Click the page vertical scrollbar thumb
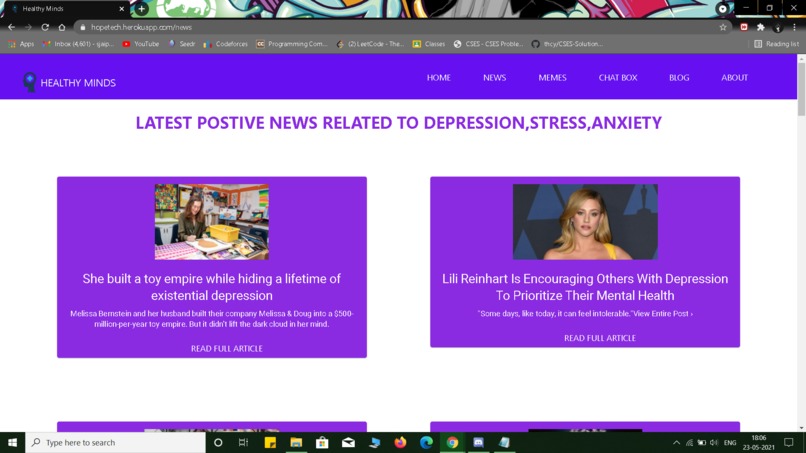Image resolution: width=806 pixels, height=453 pixels. tap(801, 89)
